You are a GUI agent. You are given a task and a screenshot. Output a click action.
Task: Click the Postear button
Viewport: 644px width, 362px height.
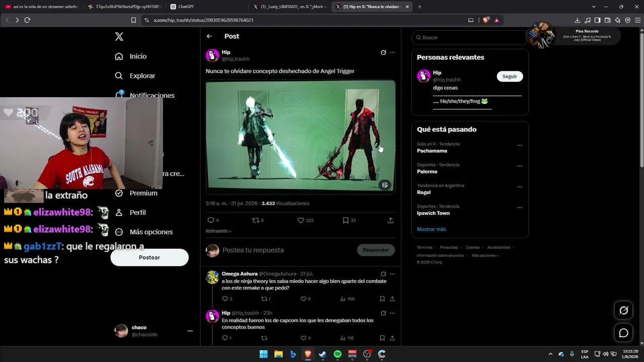149,257
